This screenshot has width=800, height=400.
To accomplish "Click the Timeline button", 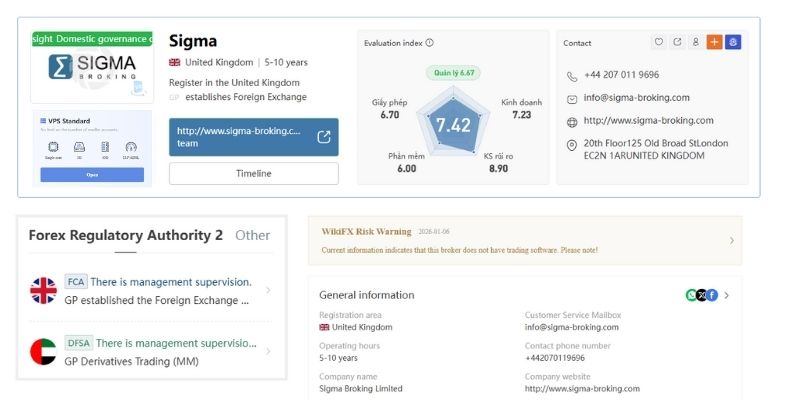I will [254, 173].
